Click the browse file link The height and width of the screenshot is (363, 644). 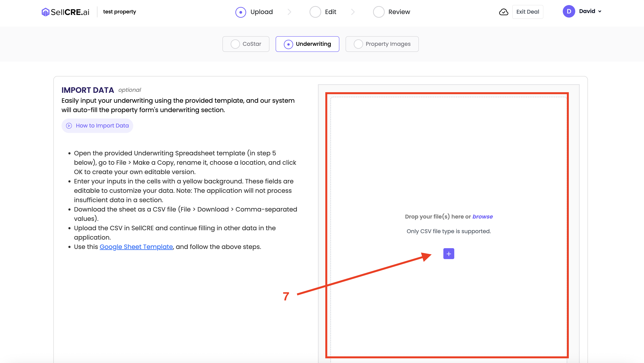click(482, 217)
